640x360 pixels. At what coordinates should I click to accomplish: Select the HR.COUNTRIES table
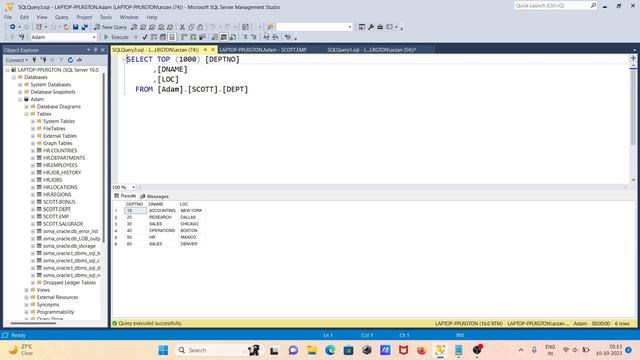click(x=60, y=151)
